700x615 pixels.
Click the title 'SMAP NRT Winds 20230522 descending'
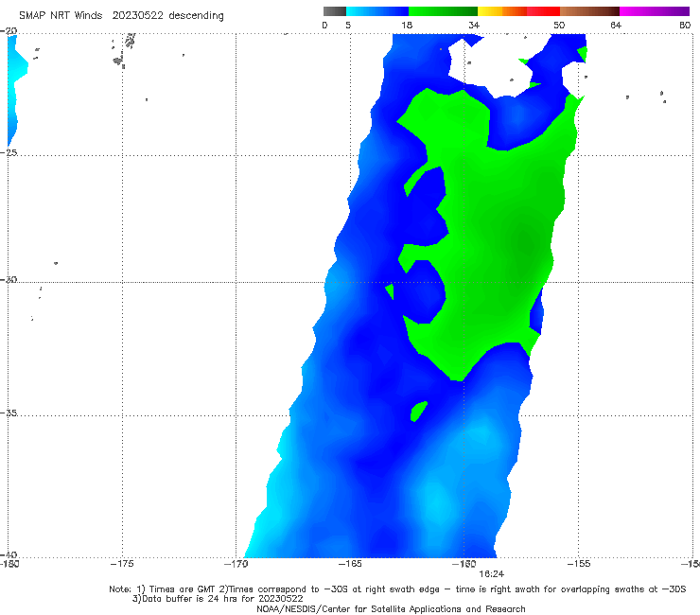(x=121, y=15)
